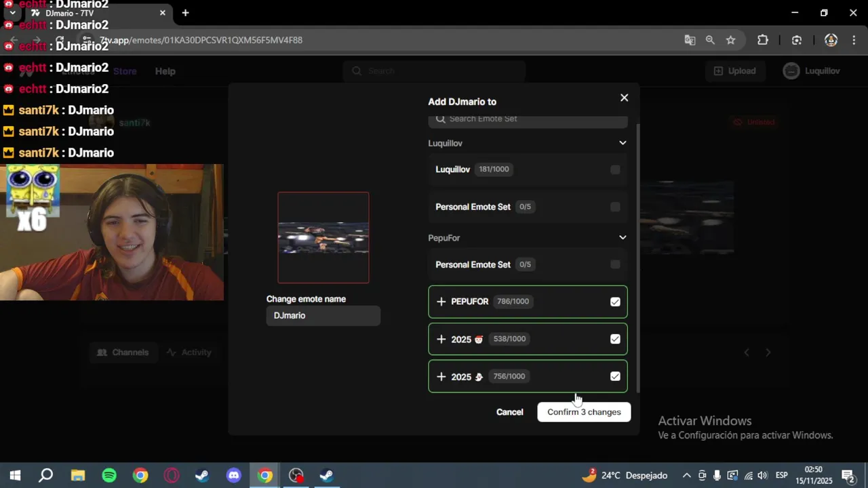The height and width of the screenshot is (488, 868).
Task: Open the Luquillov account menu
Action: coord(812,70)
